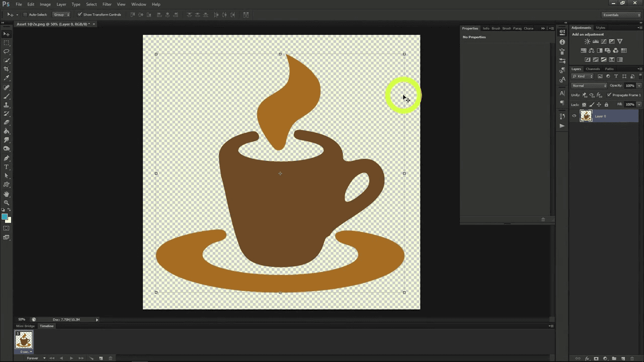The height and width of the screenshot is (362, 644).
Task: Open the Opacity slider dropdown arrow
Action: [x=639, y=85]
